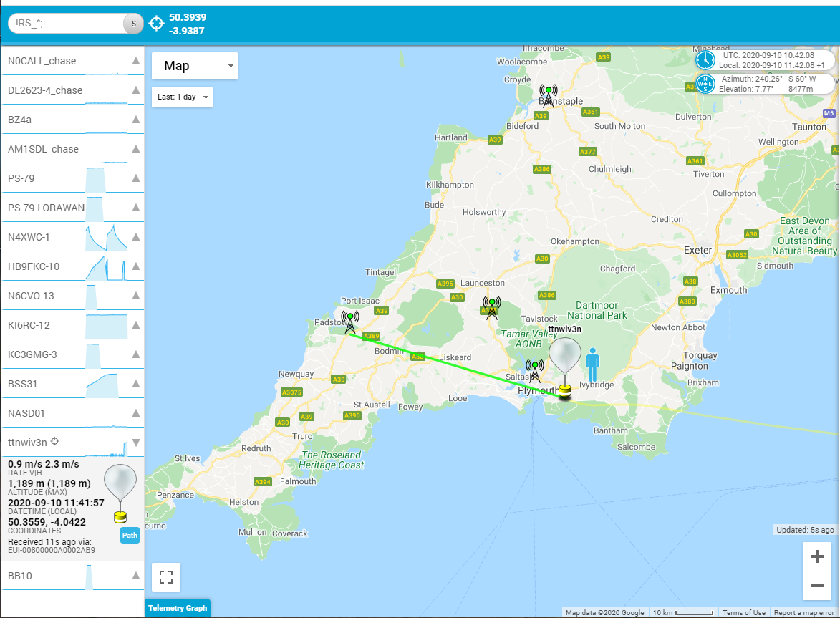Image resolution: width=840 pixels, height=618 pixels.
Task: Expand the DL2623-4_chase entry arrow
Action: tap(136, 90)
